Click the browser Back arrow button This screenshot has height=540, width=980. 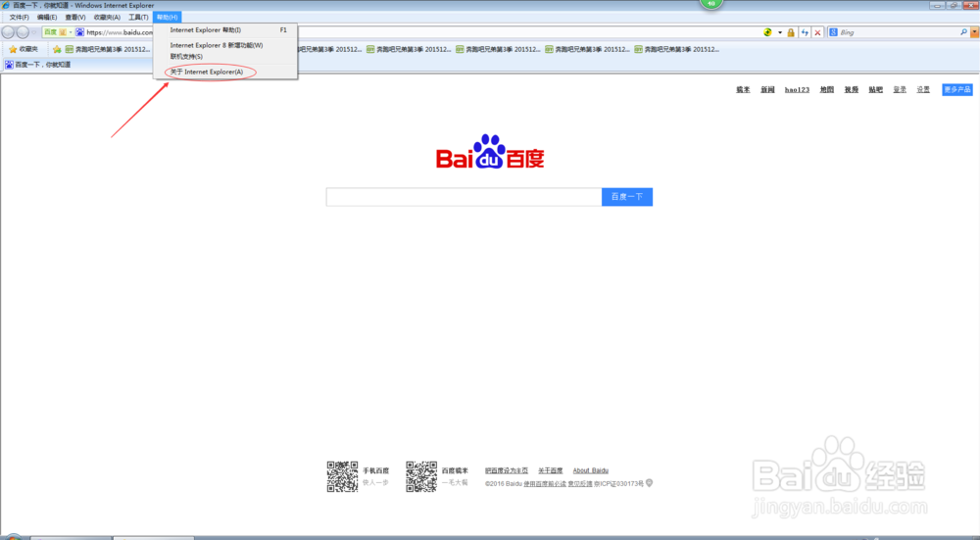[x=8, y=32]
